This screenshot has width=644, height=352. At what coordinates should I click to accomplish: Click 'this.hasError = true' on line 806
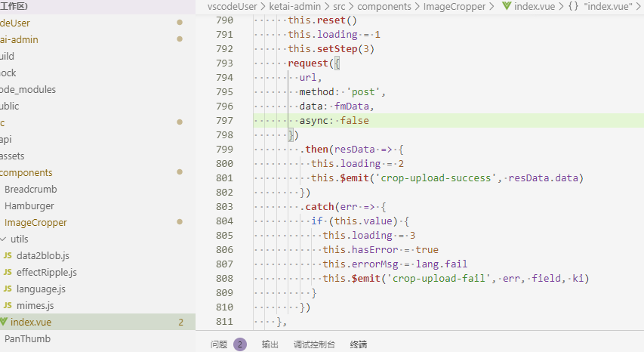381,250
